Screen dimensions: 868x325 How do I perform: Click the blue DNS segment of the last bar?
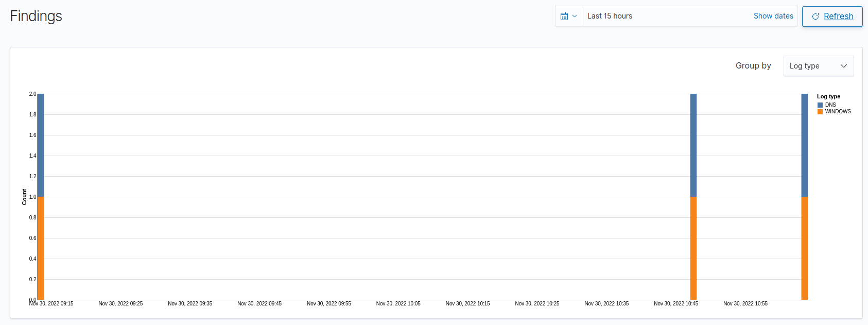(x=805, y=145)
